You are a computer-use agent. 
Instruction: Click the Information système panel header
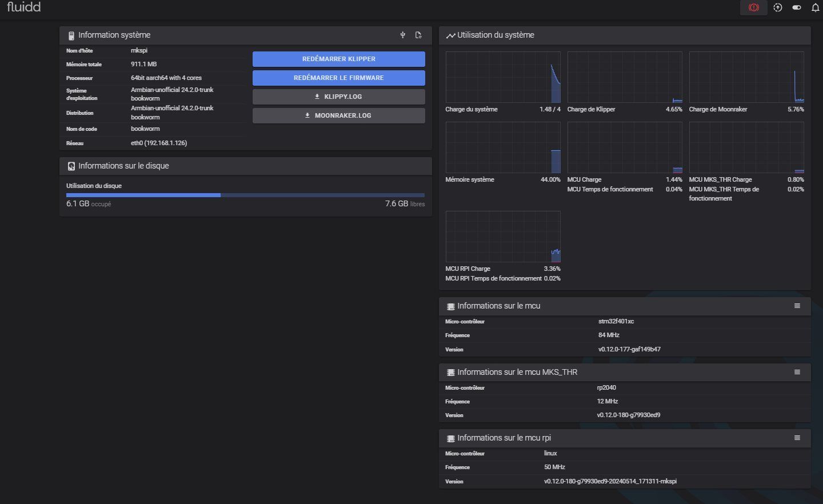pyautogui.click(x=246, y=35)
